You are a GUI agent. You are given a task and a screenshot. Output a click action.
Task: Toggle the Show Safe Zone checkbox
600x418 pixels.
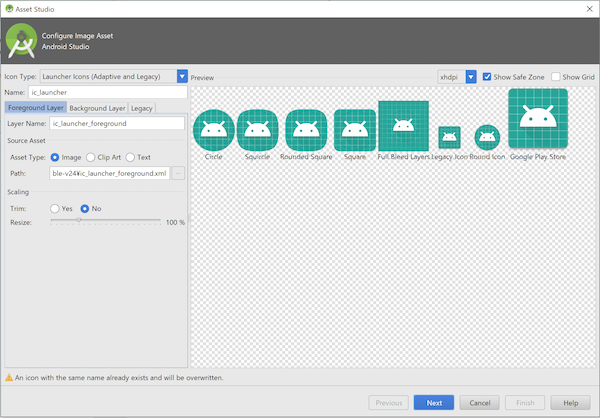(x=487, y=77)
